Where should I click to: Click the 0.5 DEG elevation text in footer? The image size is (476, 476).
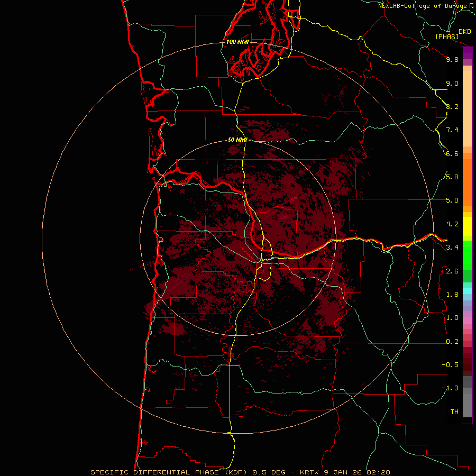point(269,472)
